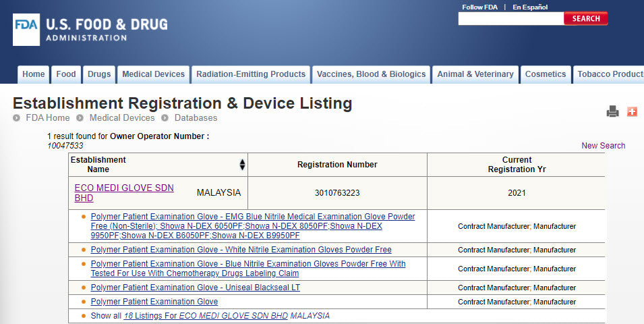Viewport: 644px width, 324px height.
Task: Click the search text input field
Action: (510, 19)
